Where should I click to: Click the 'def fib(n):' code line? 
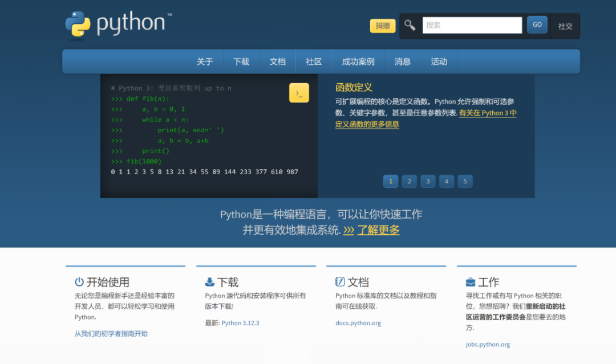pos(140,99)
